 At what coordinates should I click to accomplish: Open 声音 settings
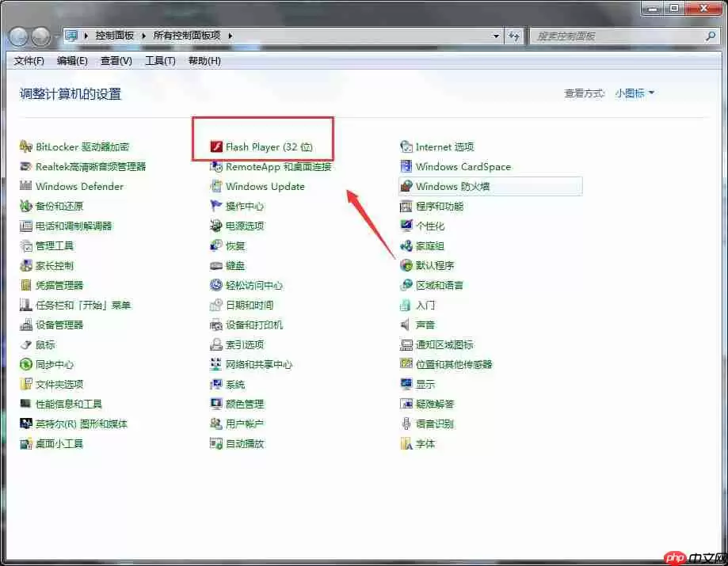(421, 325)
